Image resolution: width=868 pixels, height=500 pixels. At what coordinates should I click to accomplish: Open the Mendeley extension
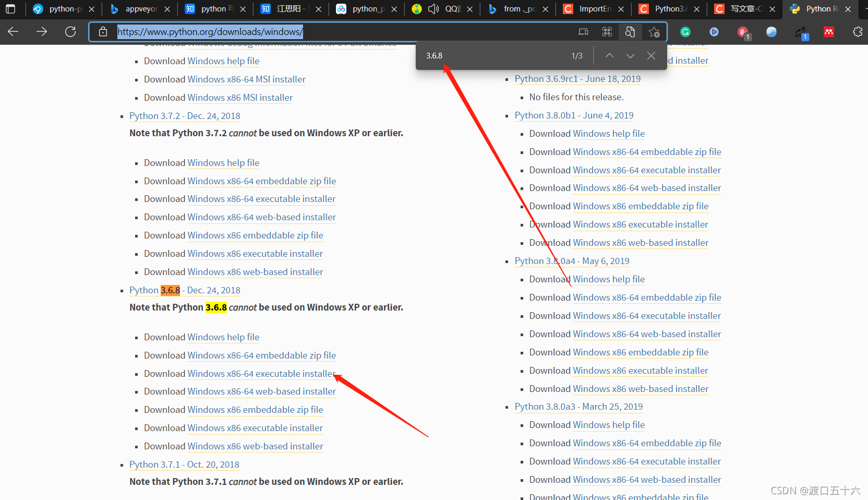pos(829,32)
